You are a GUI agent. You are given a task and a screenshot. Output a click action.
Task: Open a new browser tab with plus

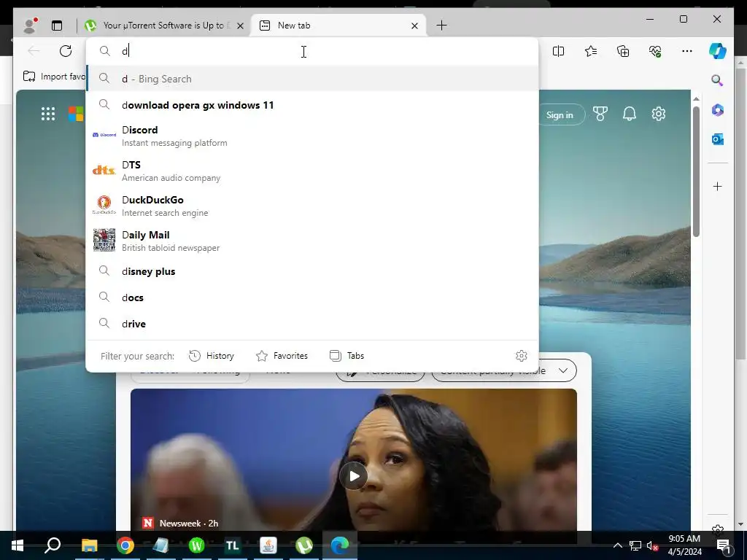coord(441,26)
